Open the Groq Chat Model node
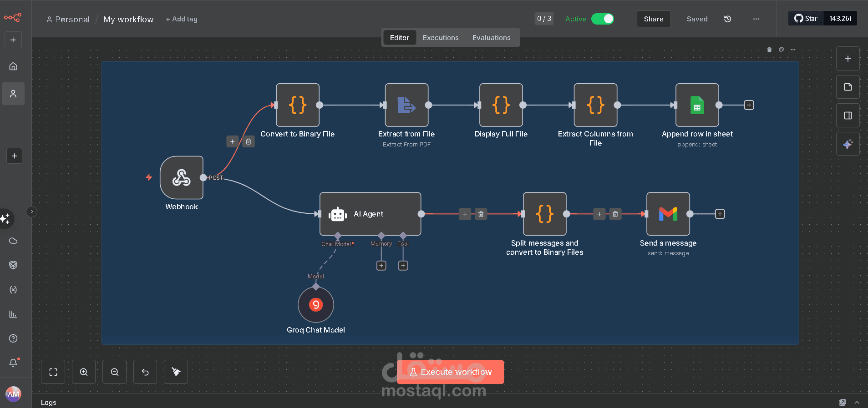This screenshot has height=408, width=868. point(315,305)
